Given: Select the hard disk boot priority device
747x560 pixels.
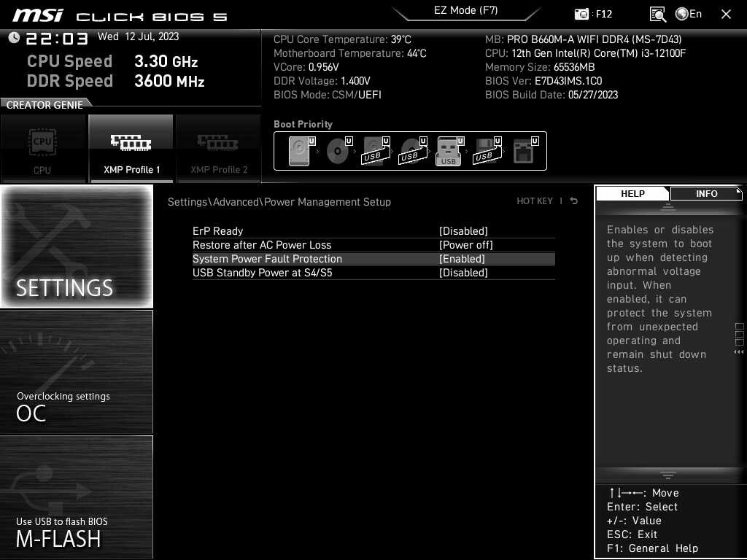Looking at the screenshot, I should (301, 151).
